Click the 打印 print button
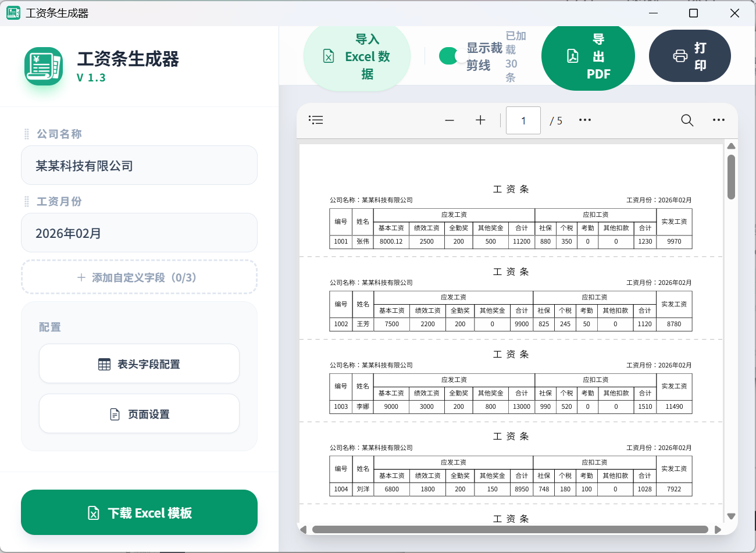 click(690, 56)
